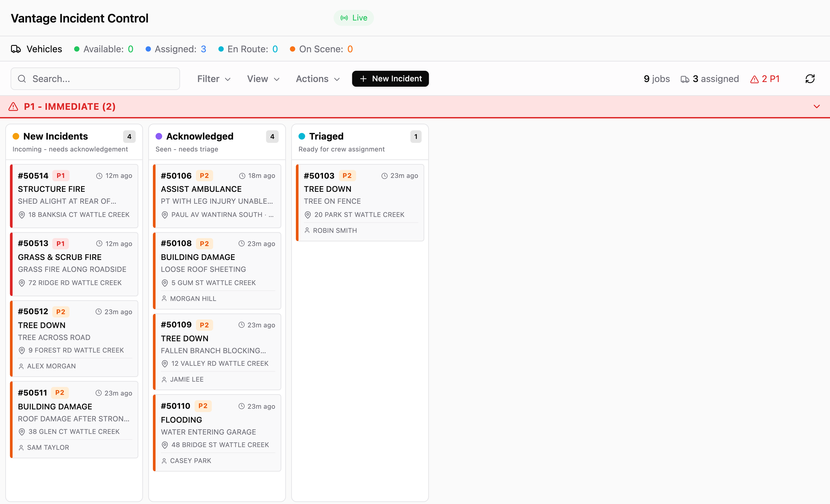Click the text TREE ACROSS ROAD
This screenshot has width=830, height=504.
54,338
